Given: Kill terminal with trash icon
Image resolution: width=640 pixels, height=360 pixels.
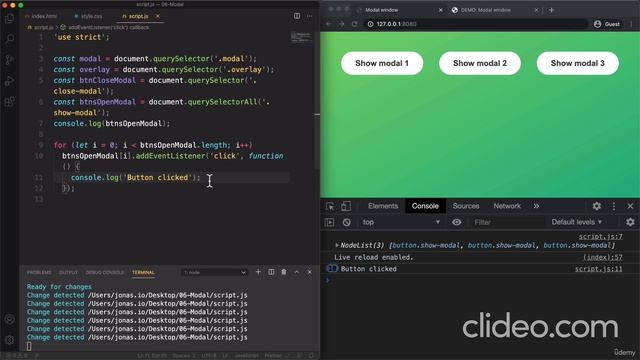Looking at the screenshot, I should [x=284, y=272].
